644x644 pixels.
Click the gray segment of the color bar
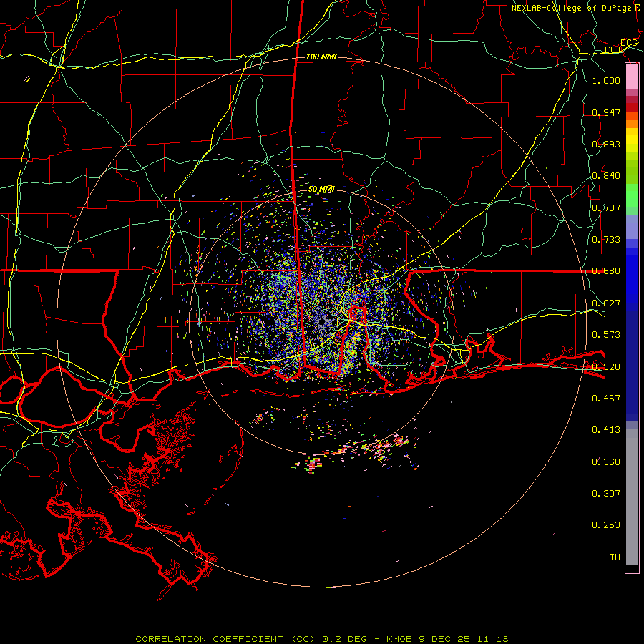[x=632, y=497]
